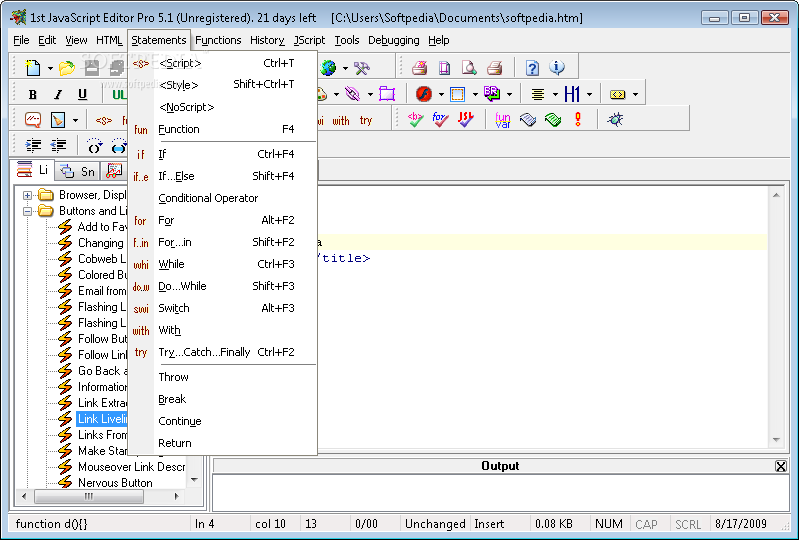Open dropdown arrow next to yellow tag icon
Viewport: 799px width, 540px height.
(x=635, y=95)
